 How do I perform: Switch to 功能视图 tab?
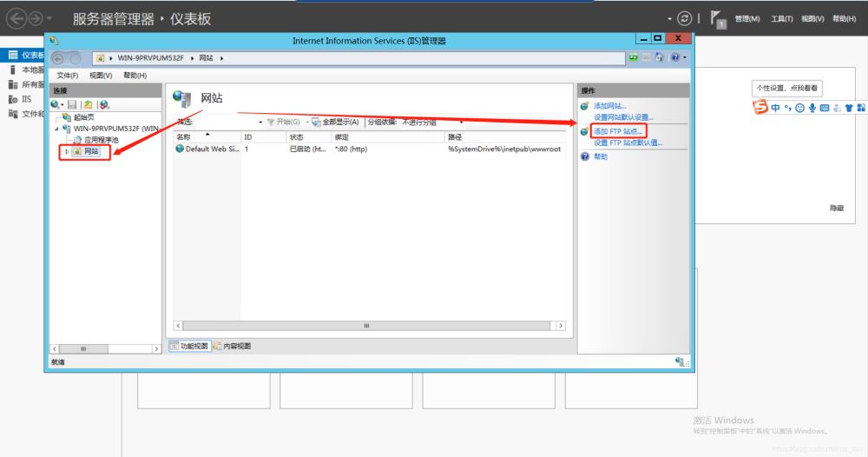pyautogui.click(x=189, y=346)
